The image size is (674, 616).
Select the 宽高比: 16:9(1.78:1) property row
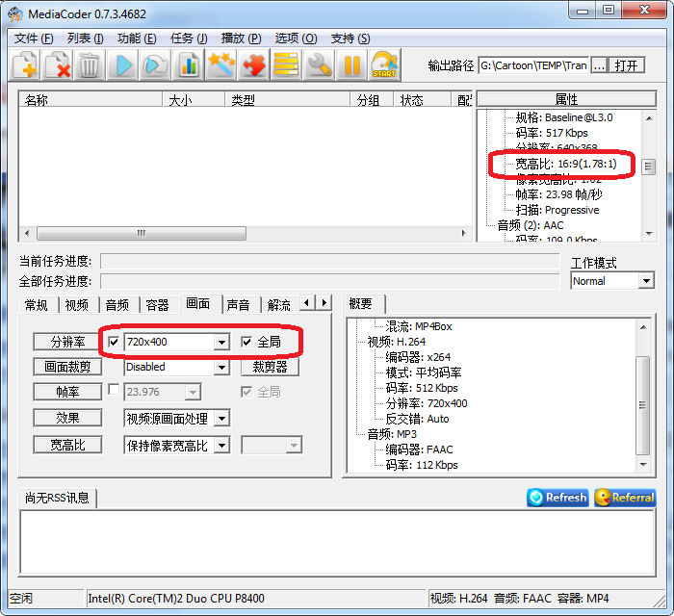[565, 164]
